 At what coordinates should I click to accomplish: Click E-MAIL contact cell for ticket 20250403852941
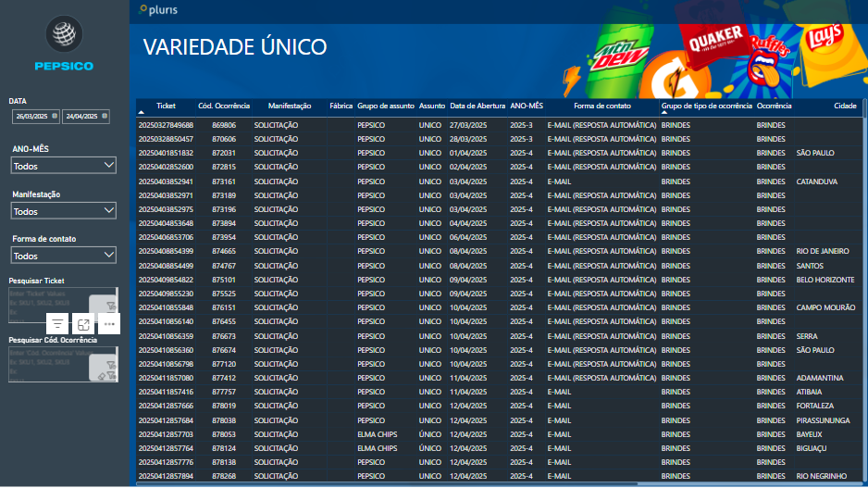(x=559, y=181)
